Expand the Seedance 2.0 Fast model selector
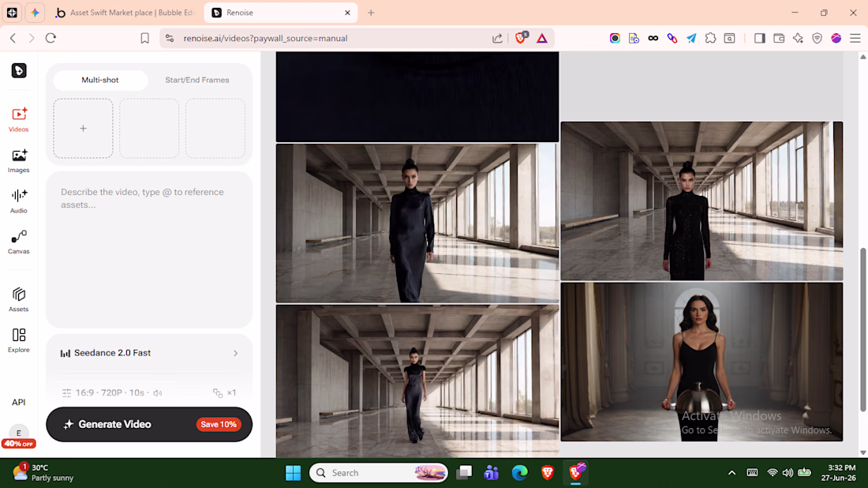Image resolution: width=868 pixels, height=488 pixels. click(149, 353)
